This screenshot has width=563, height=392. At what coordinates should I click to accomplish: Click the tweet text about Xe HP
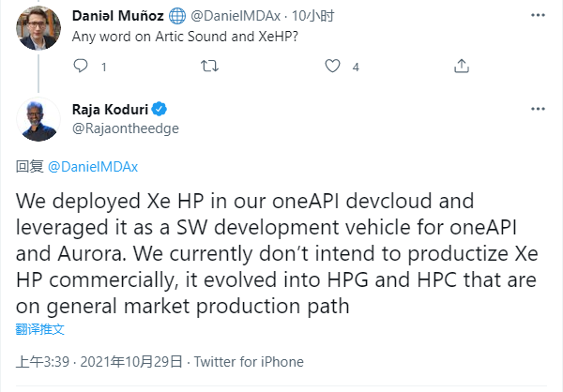tap(272, 253)
